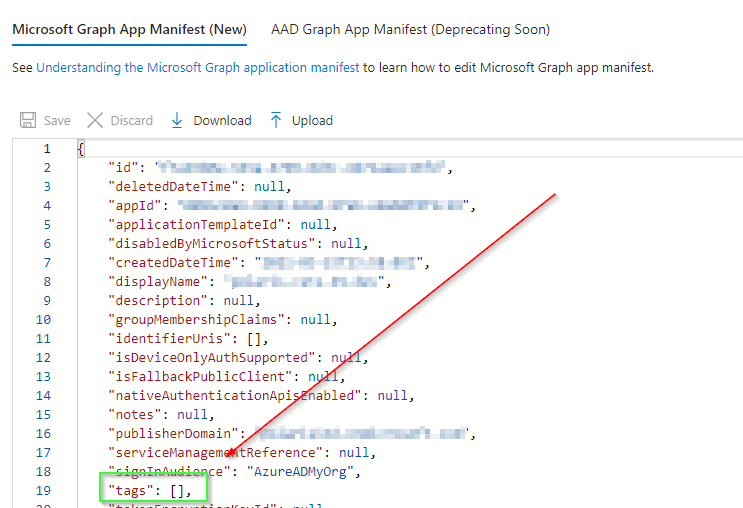Click the Upload button label

tap(312, 121)
